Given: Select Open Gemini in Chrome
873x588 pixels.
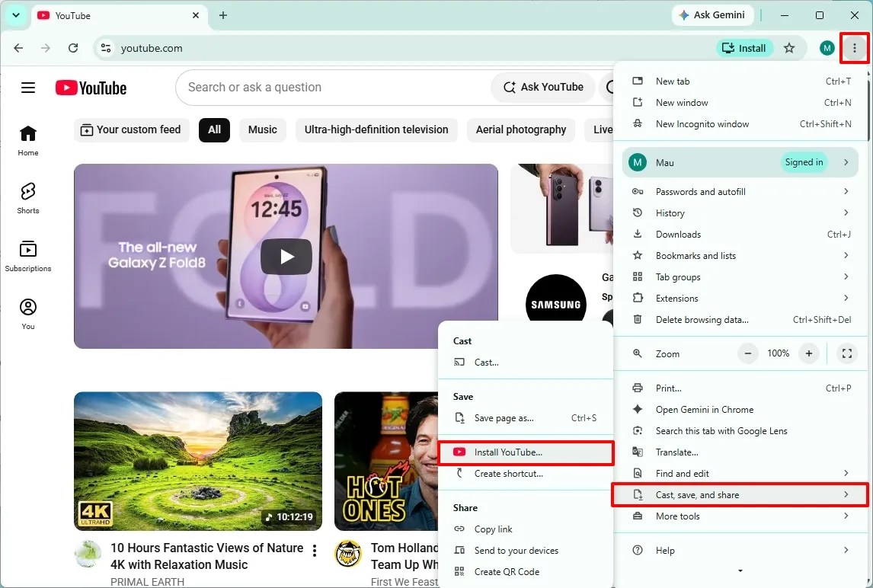Looking at the screenshot, I should click(740, 409).
